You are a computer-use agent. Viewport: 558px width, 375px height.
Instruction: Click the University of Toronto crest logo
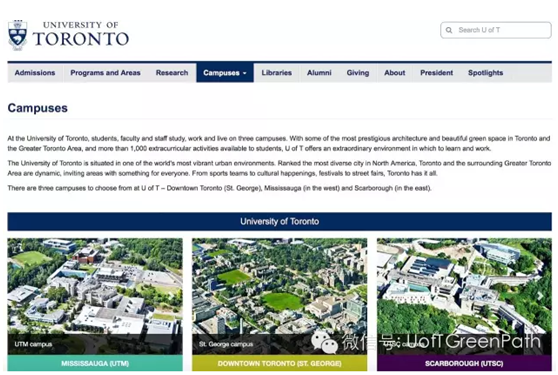(17, 35)
